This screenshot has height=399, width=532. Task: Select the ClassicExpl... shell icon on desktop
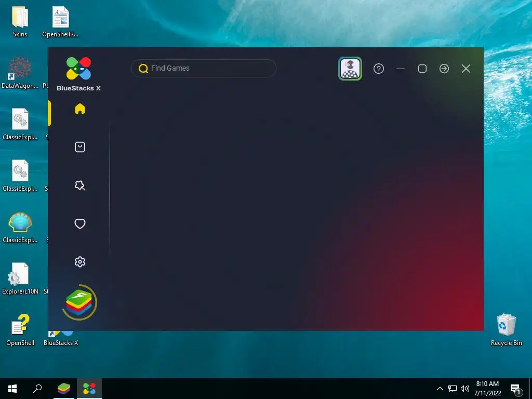click(x=20, y=228)
